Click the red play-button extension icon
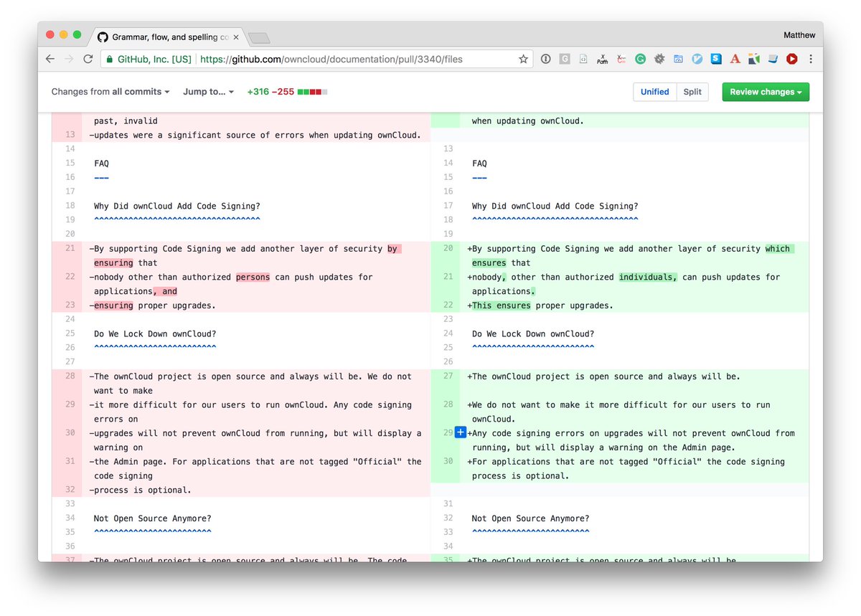This screenshot has width=861, height=616. point(791,60)
